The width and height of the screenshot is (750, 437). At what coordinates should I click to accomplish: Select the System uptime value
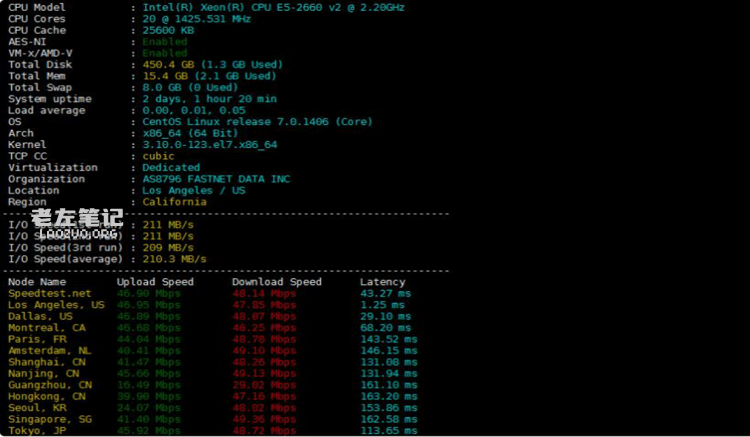click(209, 99)
